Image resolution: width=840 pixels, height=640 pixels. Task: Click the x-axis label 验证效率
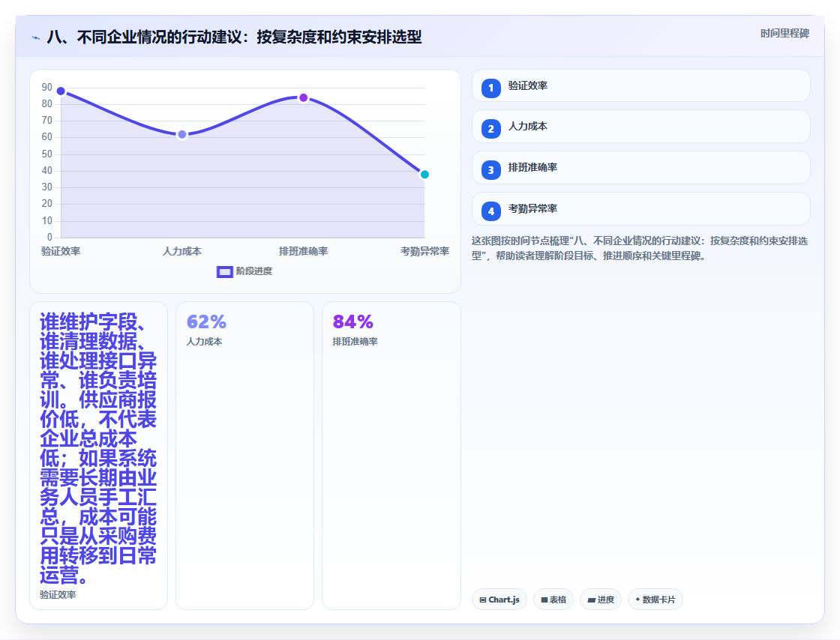pyautogui.click(x=61, y=251)
